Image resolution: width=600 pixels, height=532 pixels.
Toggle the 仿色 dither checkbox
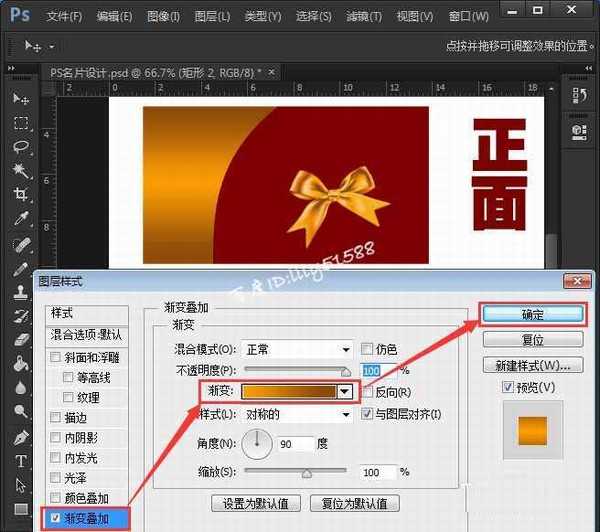367,349
